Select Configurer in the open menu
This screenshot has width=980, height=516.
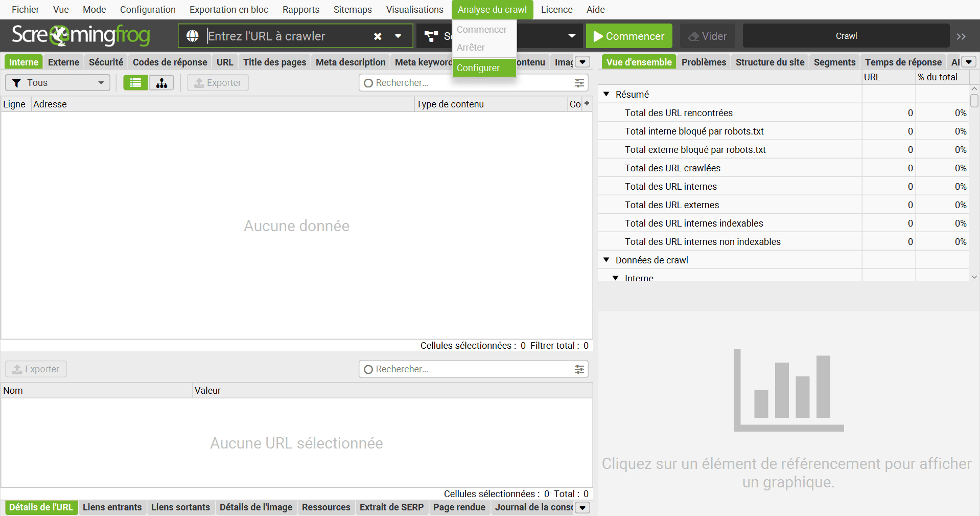[478, 68]
